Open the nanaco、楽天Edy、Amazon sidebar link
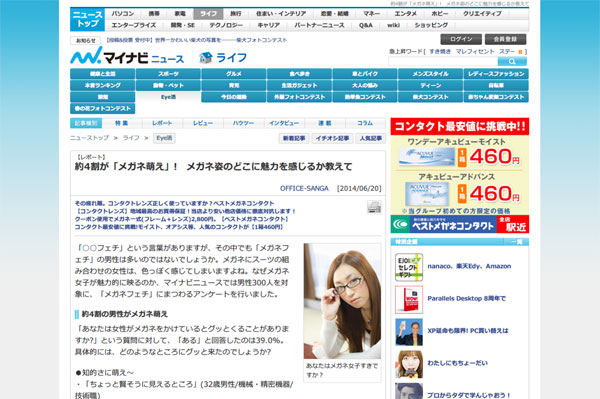This screenshot has height=399, width=600. 469,266
